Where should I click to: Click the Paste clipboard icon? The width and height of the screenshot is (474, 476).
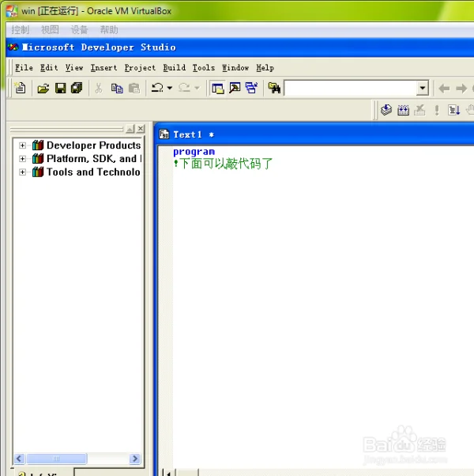coord(134,89)
